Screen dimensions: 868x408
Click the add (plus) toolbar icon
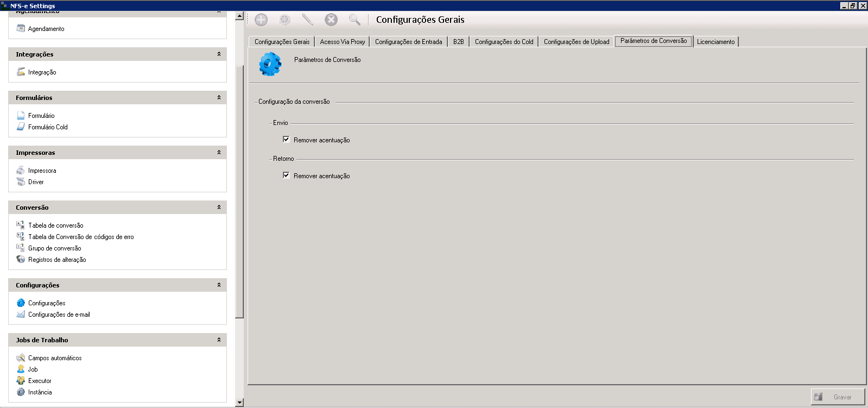point(261,20)
